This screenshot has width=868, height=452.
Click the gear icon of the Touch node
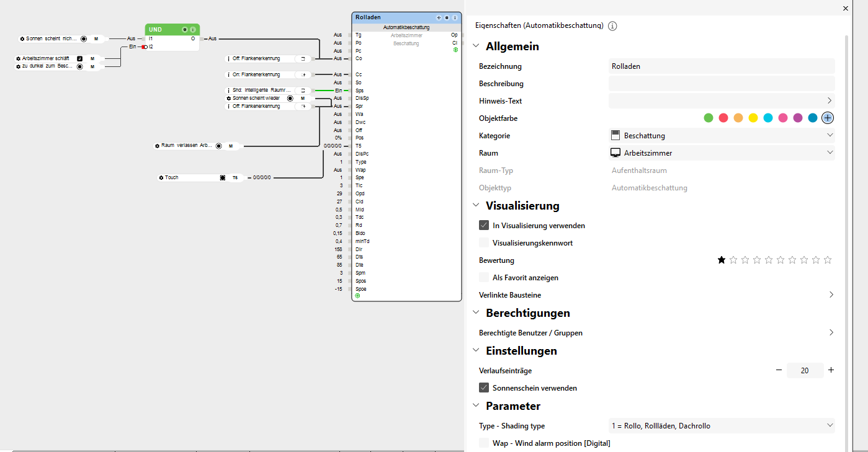(x=161, y=177)
